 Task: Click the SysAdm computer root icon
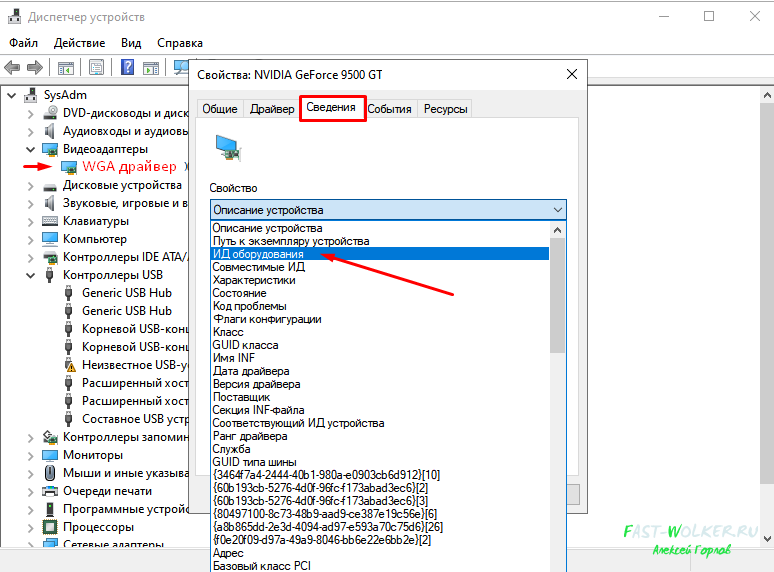31,95
